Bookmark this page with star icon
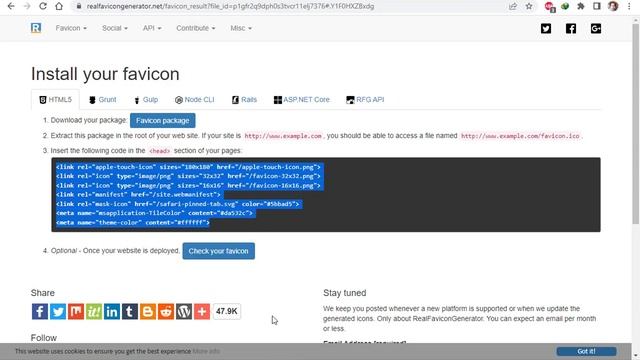This screenshot has height=360, width=640. click(x=529, y=6)
